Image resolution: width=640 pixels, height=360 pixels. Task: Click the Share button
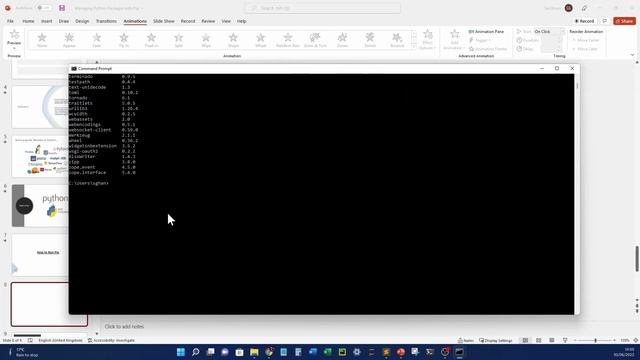tap(624, 21)
